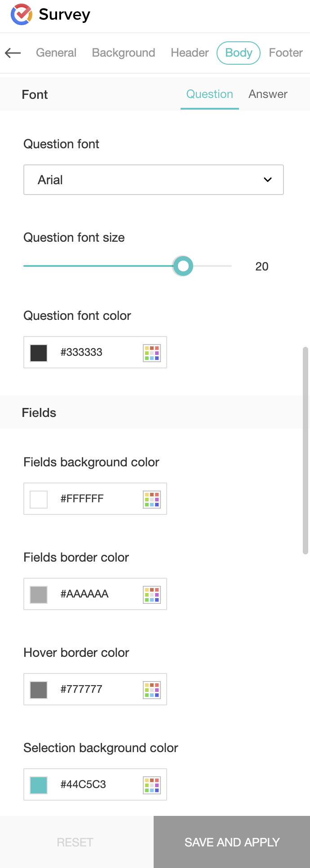Viewport: 310px width, 868px height.
Task: Open palette picker for Fields background color
Action: [x=152, y=499]
